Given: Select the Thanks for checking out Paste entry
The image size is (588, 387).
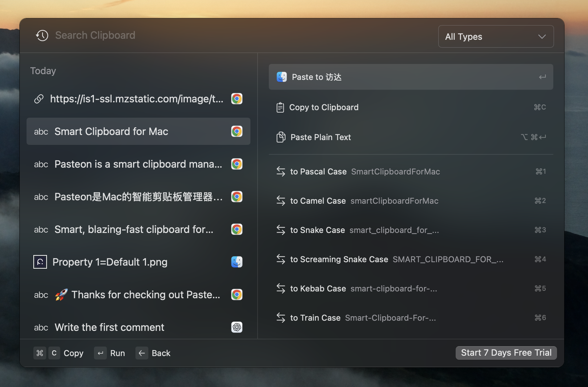Looking at the screenshot, I should click(x=138, y=295).
